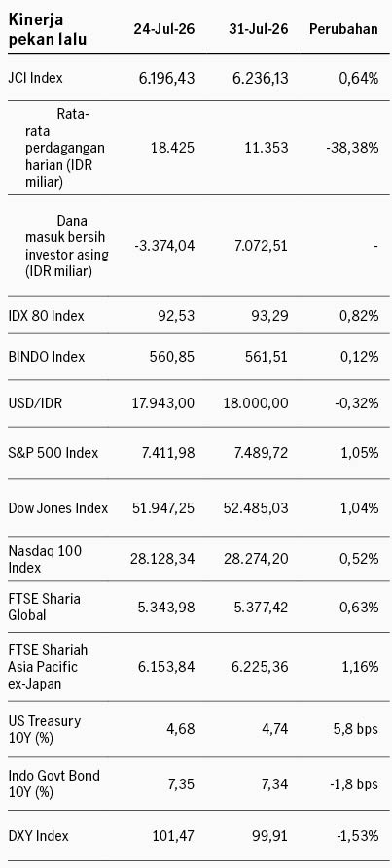This screenshot has height=868, width=392.
Task: Select JCI Index value 6.236,13
Action: [259, 79]
